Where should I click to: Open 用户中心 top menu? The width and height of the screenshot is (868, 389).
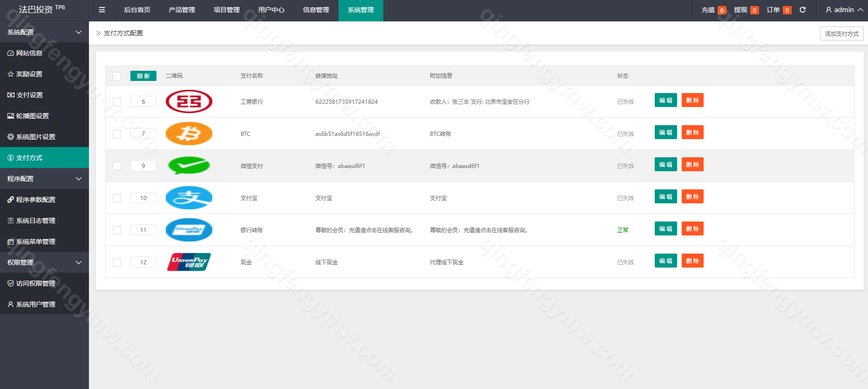pyautogui.click(x=271, y=10)
